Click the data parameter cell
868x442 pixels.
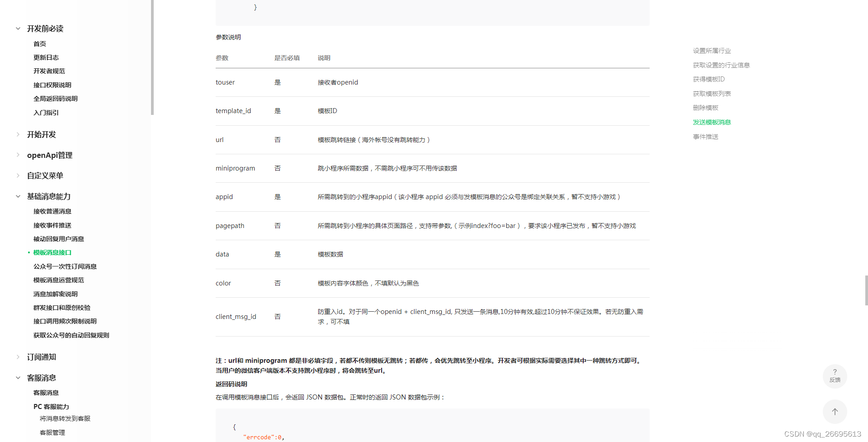click(x=222, y=254)
